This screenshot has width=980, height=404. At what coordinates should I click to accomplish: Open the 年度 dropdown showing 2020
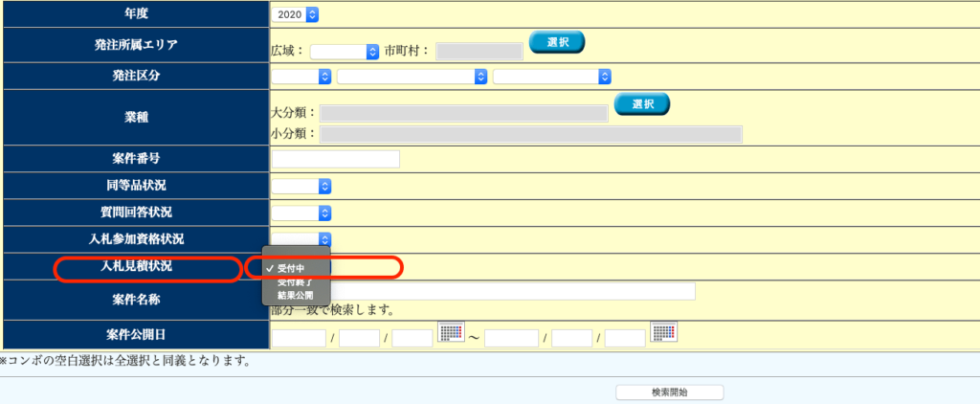click(x=295, y=14)
